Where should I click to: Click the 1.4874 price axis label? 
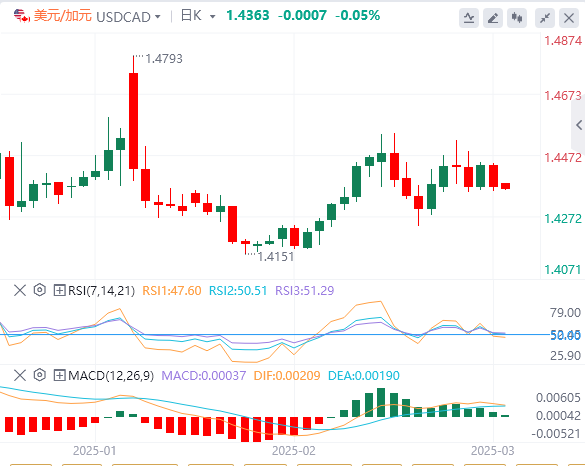point(563,41)
